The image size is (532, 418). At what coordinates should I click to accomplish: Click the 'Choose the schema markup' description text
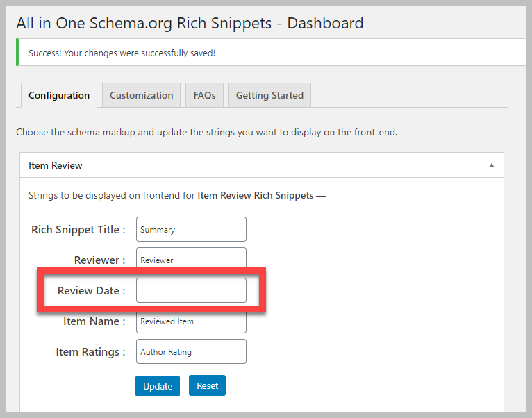tap(207, 133)
